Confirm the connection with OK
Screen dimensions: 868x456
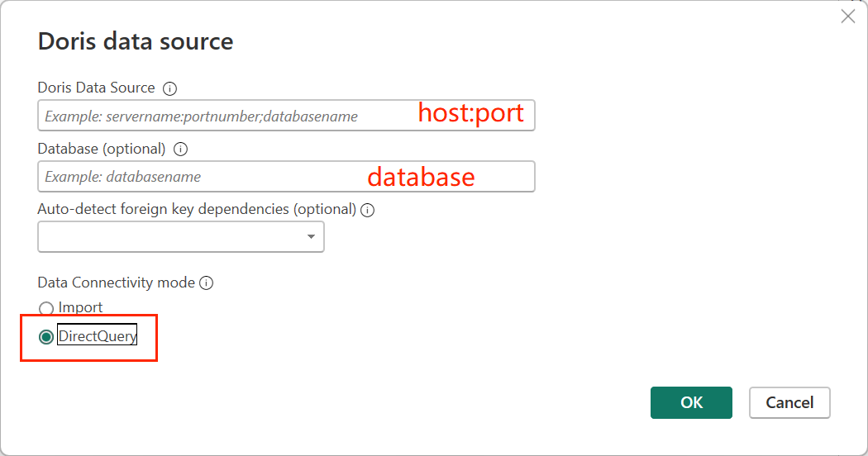coord(691,402)
